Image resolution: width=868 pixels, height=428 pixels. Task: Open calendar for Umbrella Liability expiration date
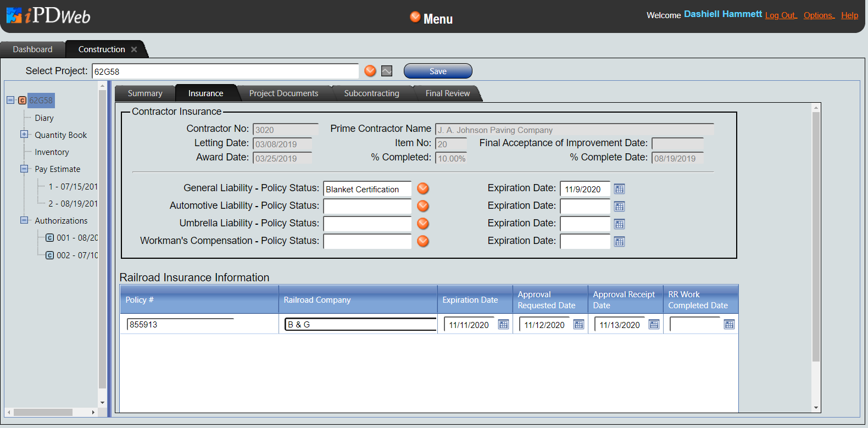click(619, 224)
